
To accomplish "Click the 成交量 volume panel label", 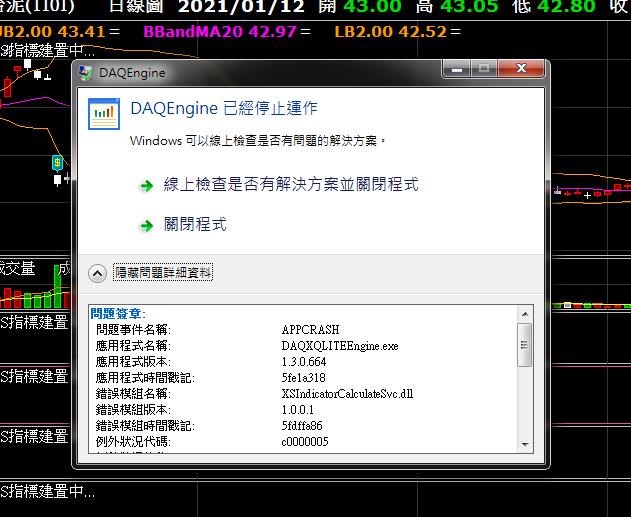I will click(x=17, y=269).
